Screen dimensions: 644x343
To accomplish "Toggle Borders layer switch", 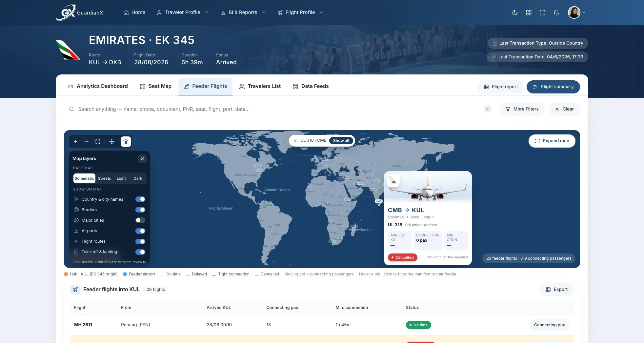I will tap(140, 210).
